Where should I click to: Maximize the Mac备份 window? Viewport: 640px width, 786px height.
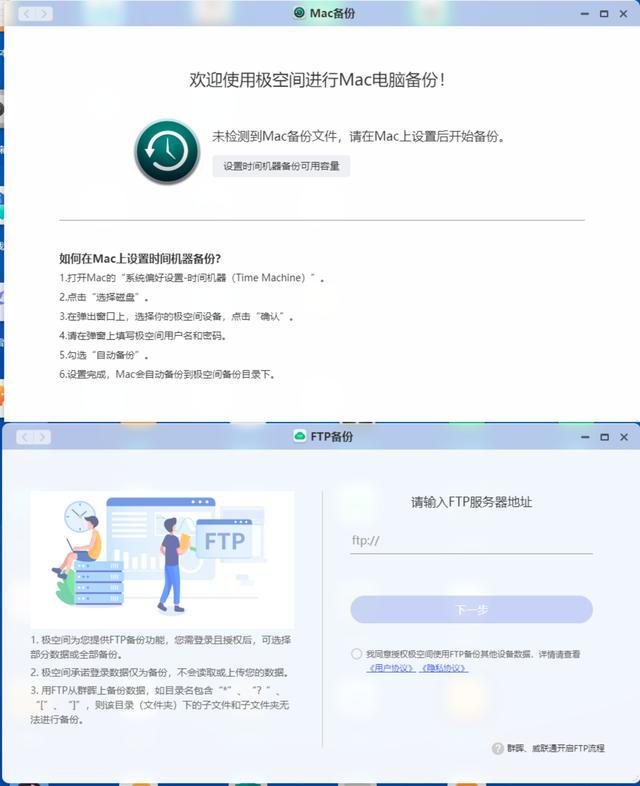pos(604,14)
